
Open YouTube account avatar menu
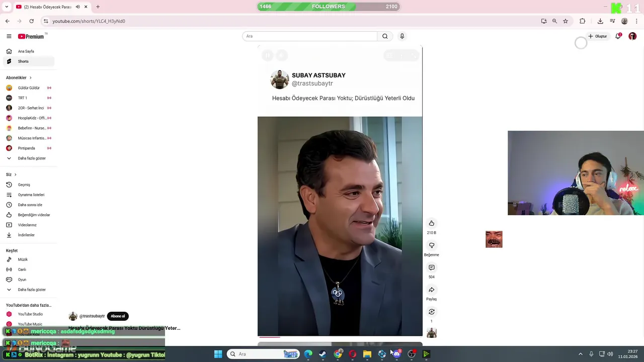[x=632, y=36]
